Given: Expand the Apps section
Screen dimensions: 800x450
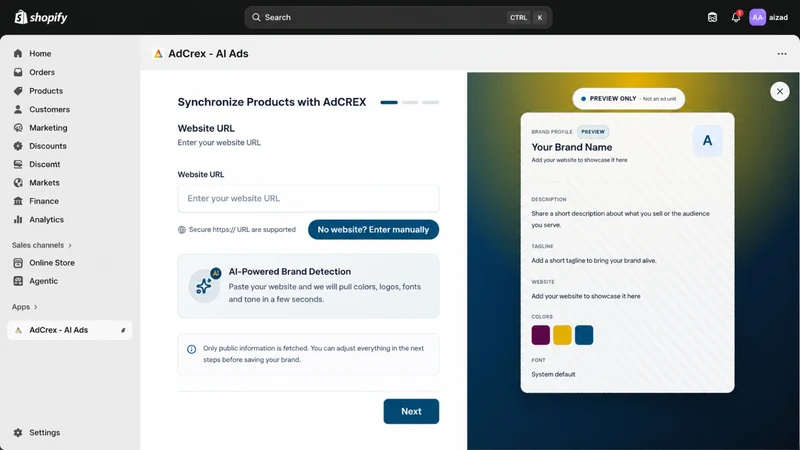Looking at the screenshot, I should (24, 307).
